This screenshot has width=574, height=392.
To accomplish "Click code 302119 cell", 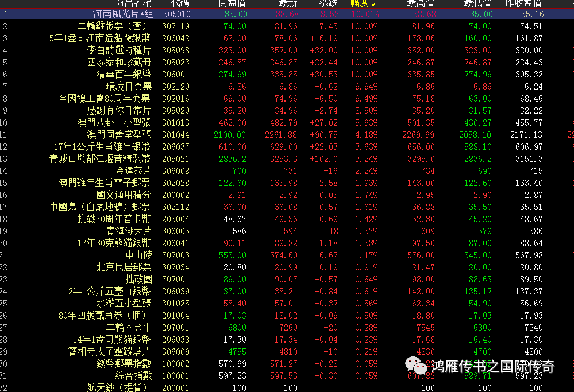I will click(x=176, y=26).
